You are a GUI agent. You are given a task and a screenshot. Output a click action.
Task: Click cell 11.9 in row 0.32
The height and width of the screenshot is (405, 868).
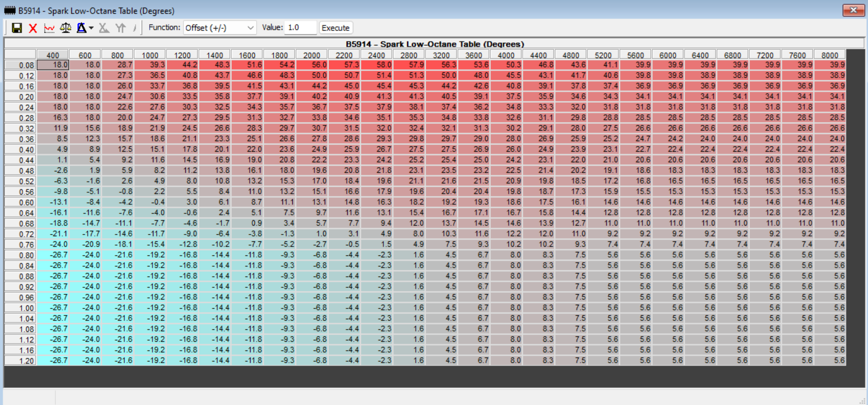click(53, 128)
